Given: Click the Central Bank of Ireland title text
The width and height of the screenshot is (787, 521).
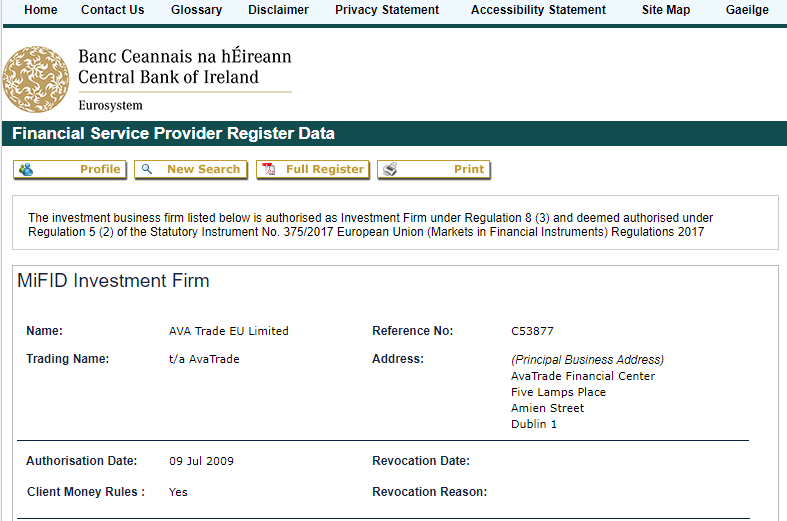Looking at the screenshot, I should coord(168,77).
